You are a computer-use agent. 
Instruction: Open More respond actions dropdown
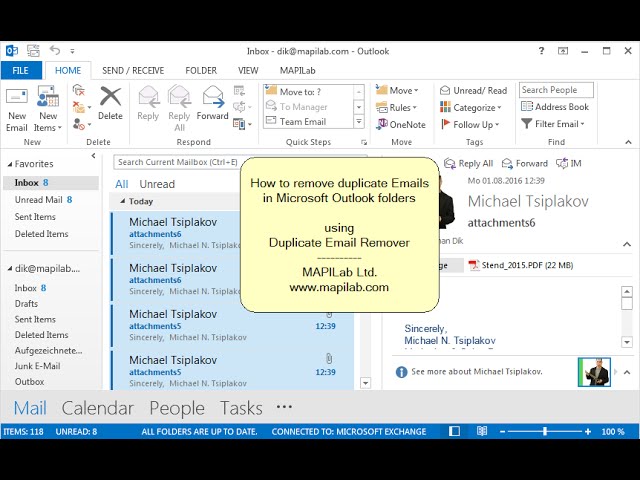pos(242,123)
